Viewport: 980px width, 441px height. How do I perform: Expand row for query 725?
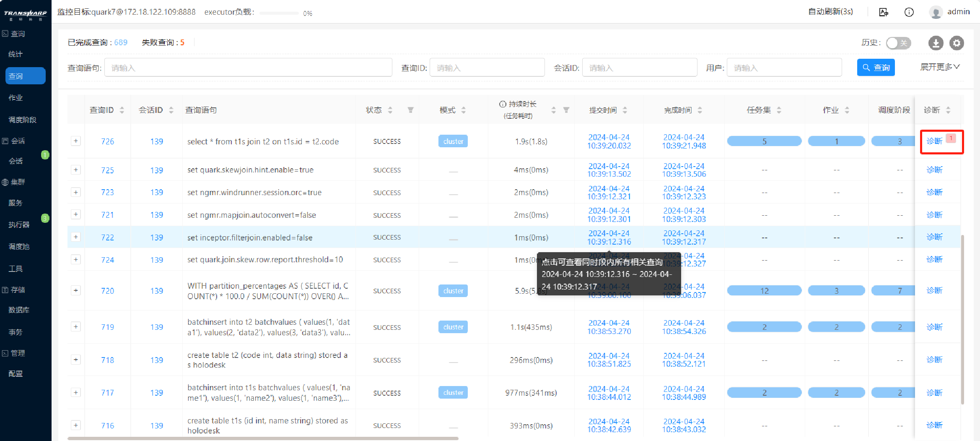tap(76, 170)
